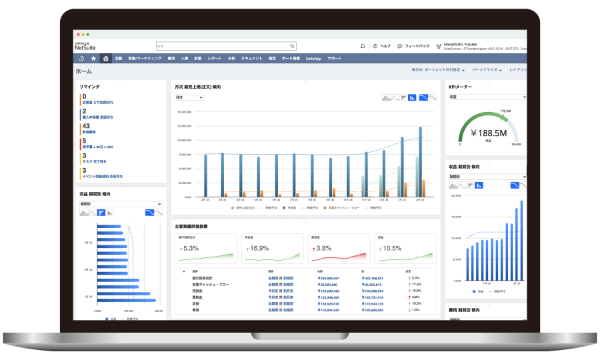This screenshot has width=600, height=360.
Task: Open the portlet date settings dropdown
Action: click(x=438, y=70)
